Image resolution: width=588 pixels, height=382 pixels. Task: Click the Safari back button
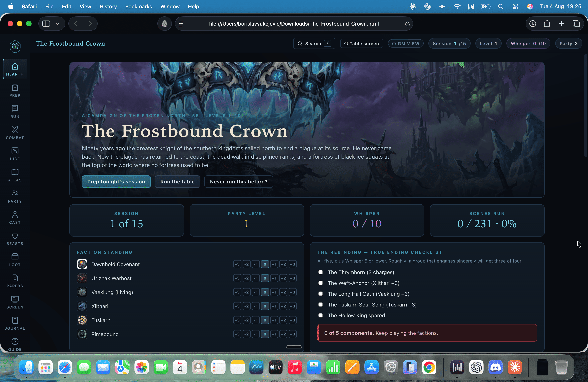76,24
